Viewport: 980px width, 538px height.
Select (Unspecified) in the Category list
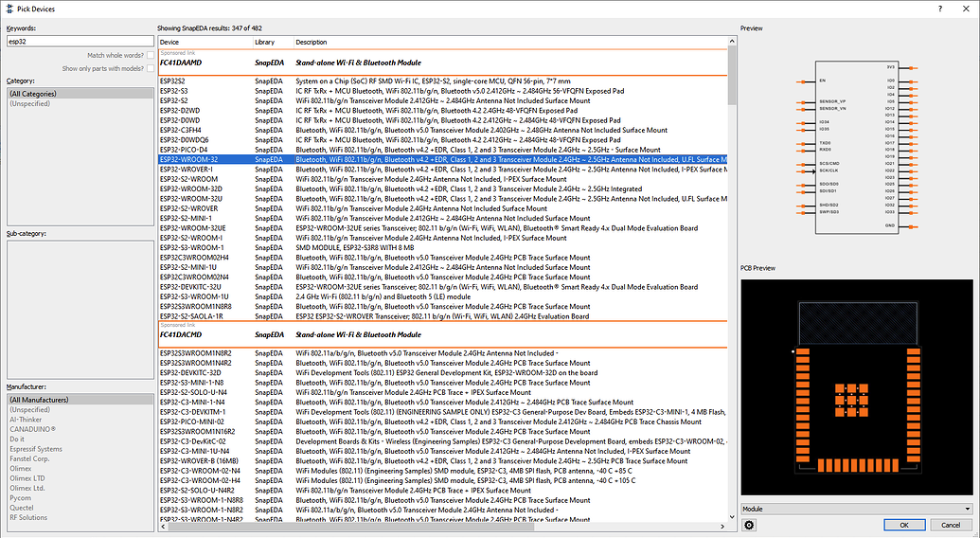(29, 103)
